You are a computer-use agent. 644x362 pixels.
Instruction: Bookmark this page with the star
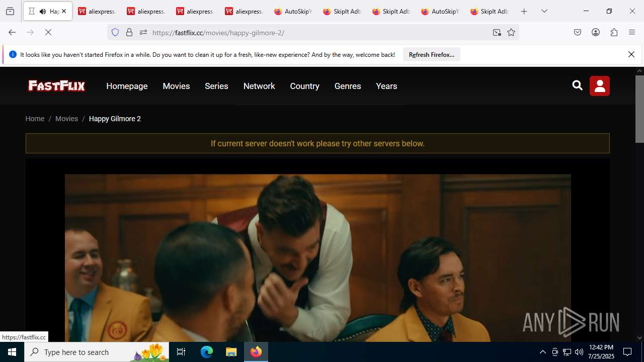pos(511,32)
